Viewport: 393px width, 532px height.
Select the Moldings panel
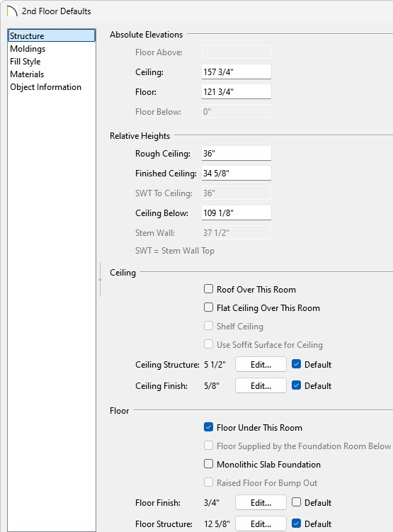(x=28, y=49)
